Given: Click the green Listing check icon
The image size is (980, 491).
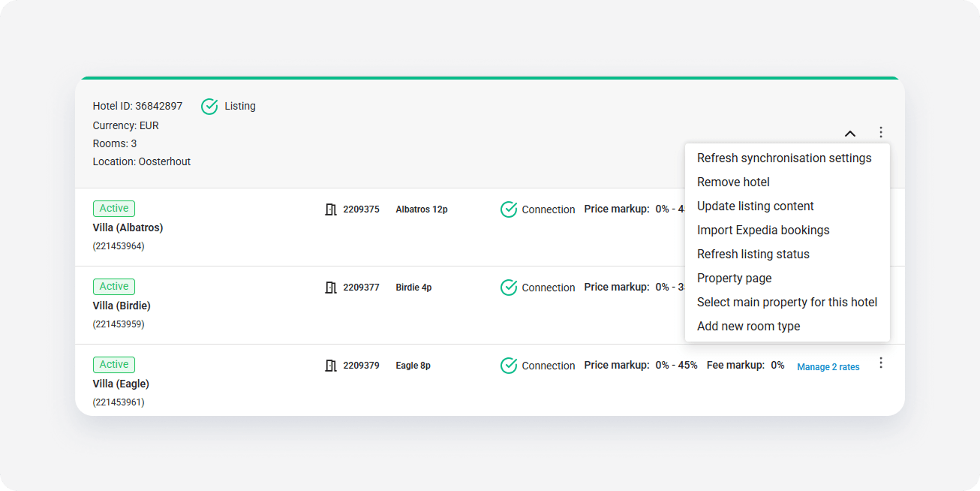Looking at the screenshot, I should tap(209, 107).
